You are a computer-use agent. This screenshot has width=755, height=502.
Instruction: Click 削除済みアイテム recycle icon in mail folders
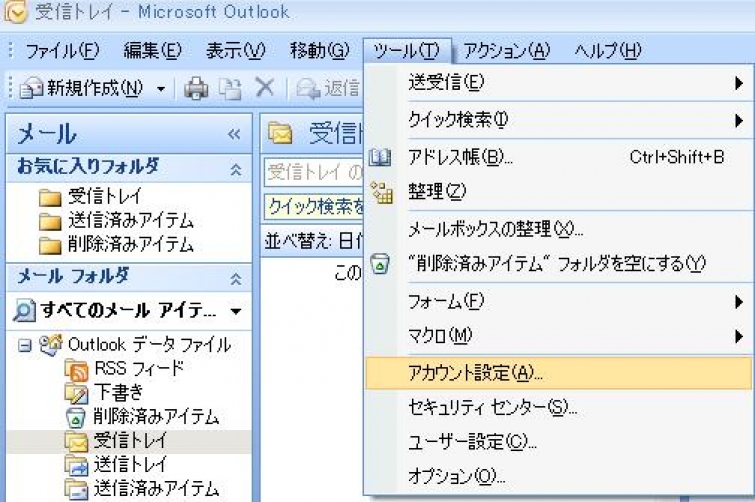[76, 417]
